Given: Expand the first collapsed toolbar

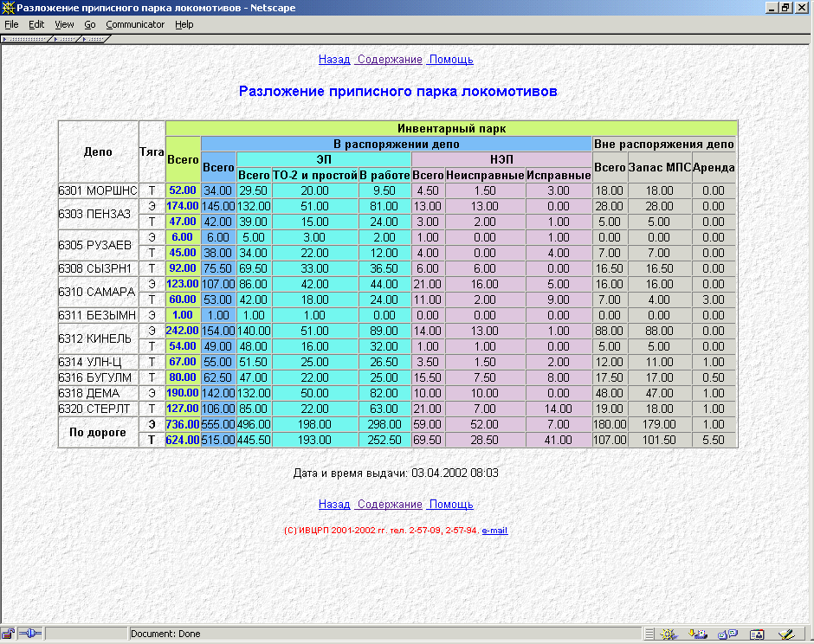Looking at the screenshot, I should 25,39.
